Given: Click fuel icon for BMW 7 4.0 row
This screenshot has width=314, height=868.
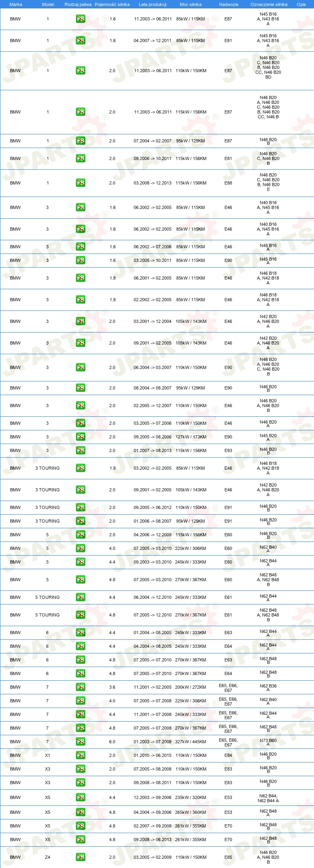Looking at the screenshot, I should [80, 701].
